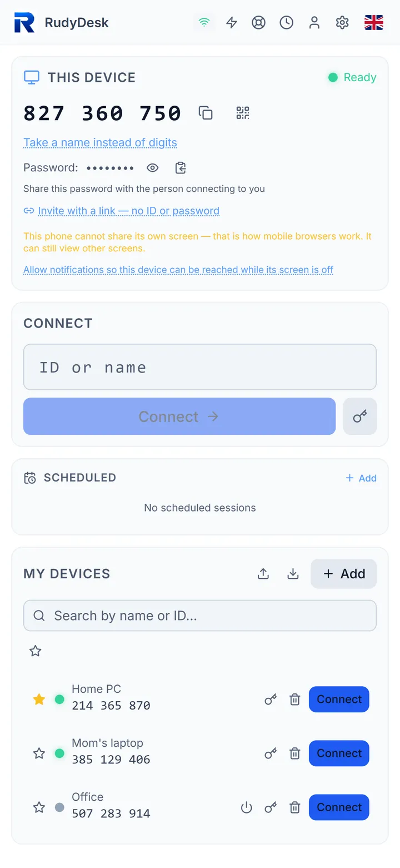Click the regenerate password clipboard icon
Screen dimensions: 400x868
click(x=180, y=168)
